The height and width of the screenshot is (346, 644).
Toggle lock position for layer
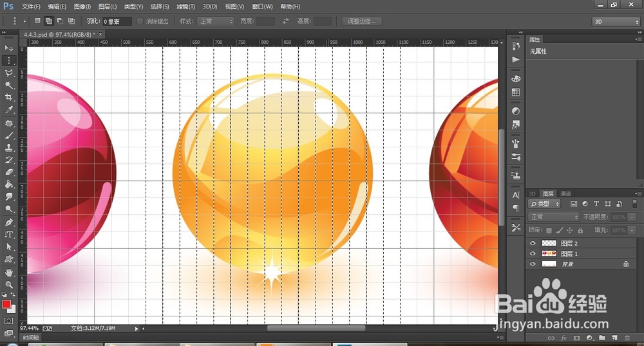(570, 230)
